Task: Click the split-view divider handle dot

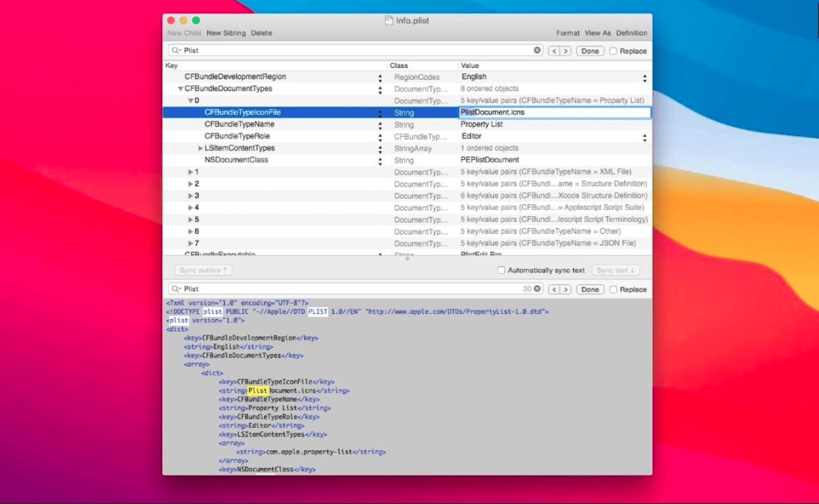Action: point(407,259)
